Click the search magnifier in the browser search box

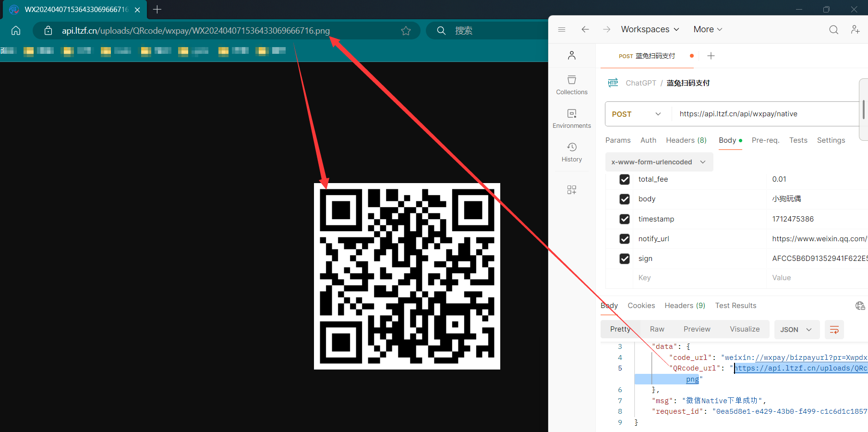(441, 31)
